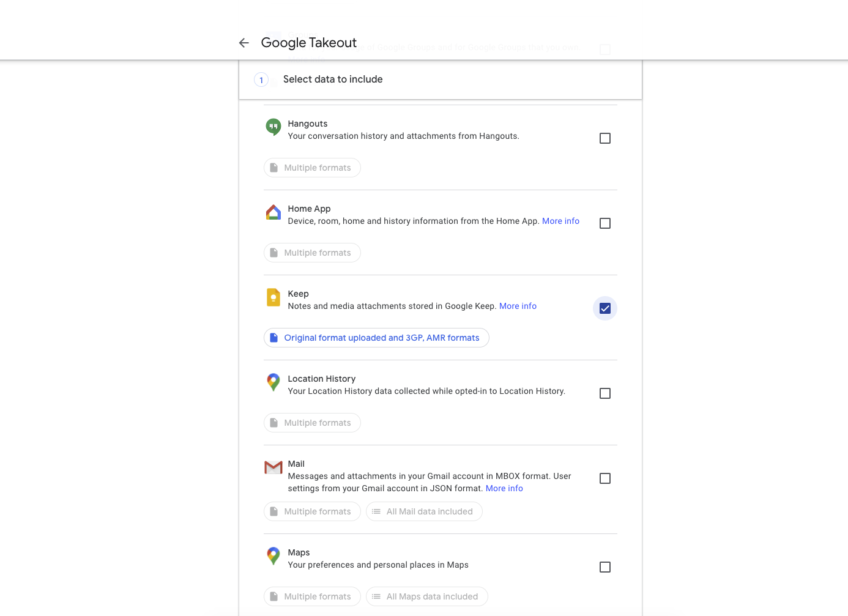Open the All Mail data included chip

click(424, 511)
